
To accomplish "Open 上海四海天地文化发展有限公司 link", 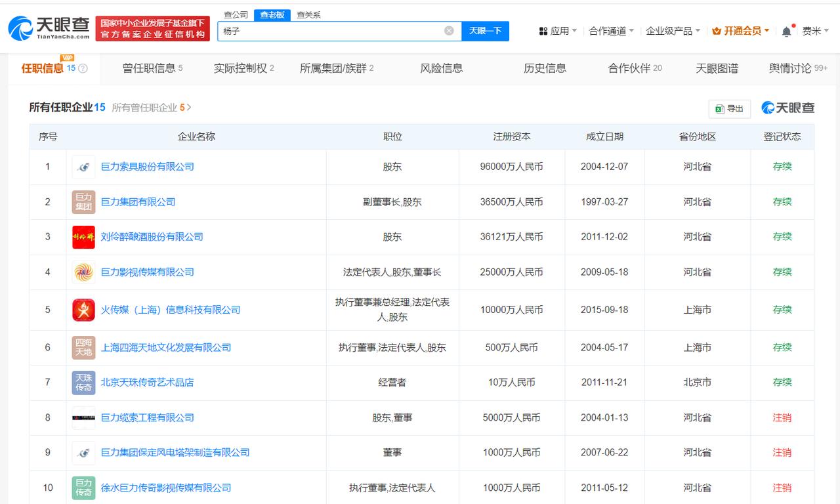I will click(166, 347).
